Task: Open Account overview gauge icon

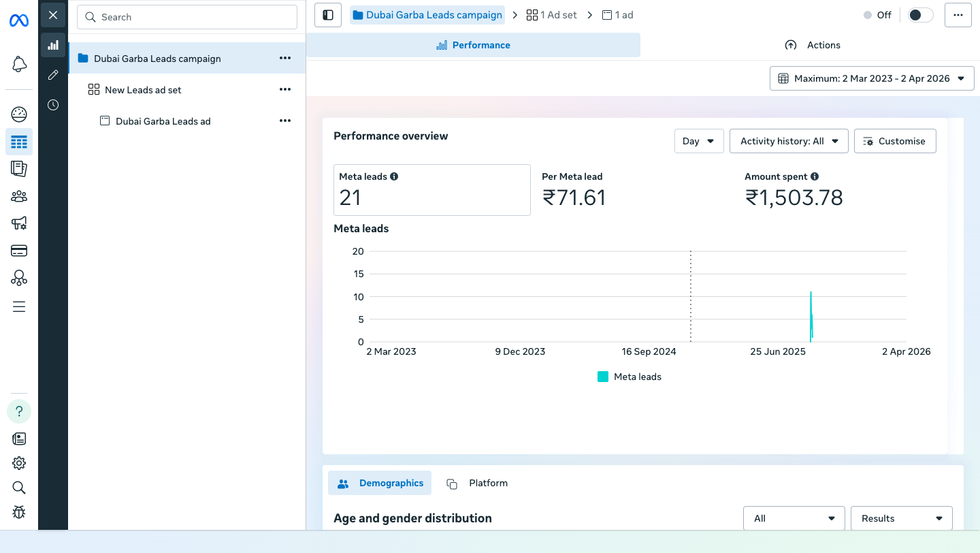Action: [19, 114]
